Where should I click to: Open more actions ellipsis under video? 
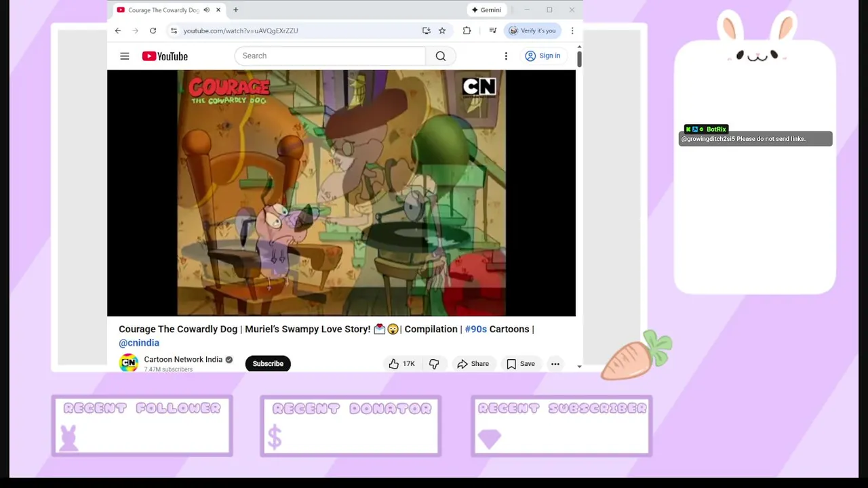(555, 364)
